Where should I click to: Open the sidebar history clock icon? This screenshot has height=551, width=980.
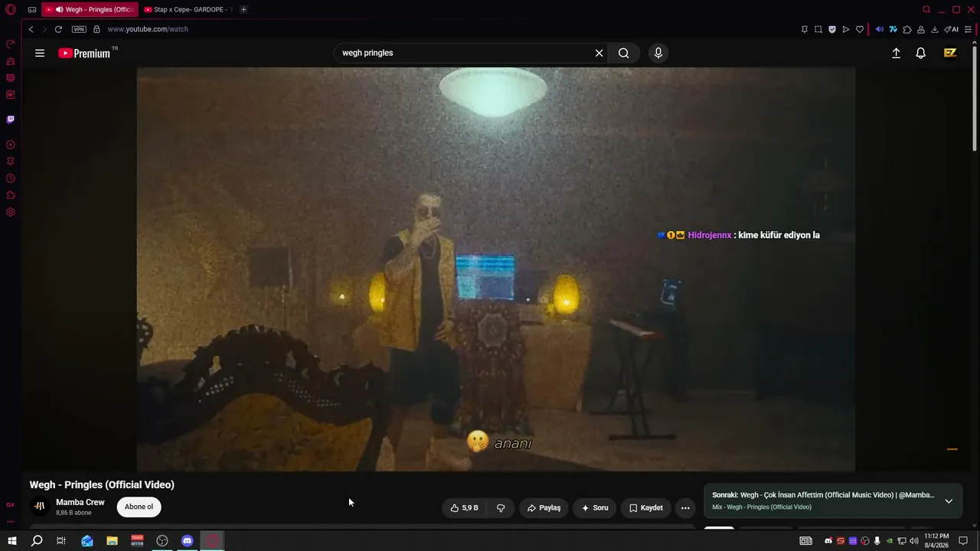coord(11,178)
